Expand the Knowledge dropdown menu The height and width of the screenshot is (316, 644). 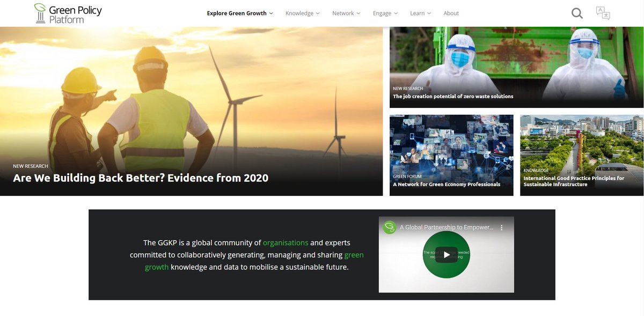(303, 13)
